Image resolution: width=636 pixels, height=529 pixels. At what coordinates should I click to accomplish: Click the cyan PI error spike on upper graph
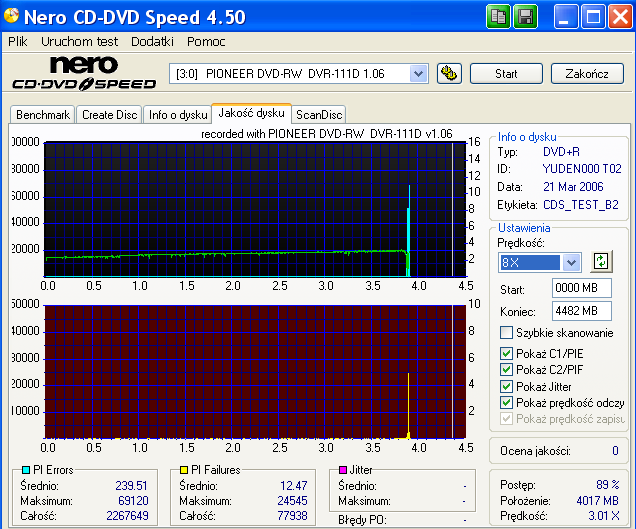[x=409, y=231]
